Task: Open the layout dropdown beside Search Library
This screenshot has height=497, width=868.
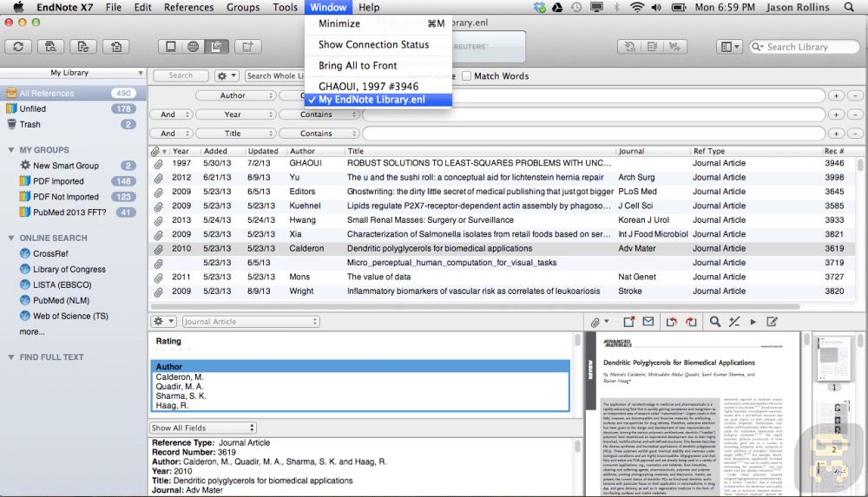Action: 730,47
